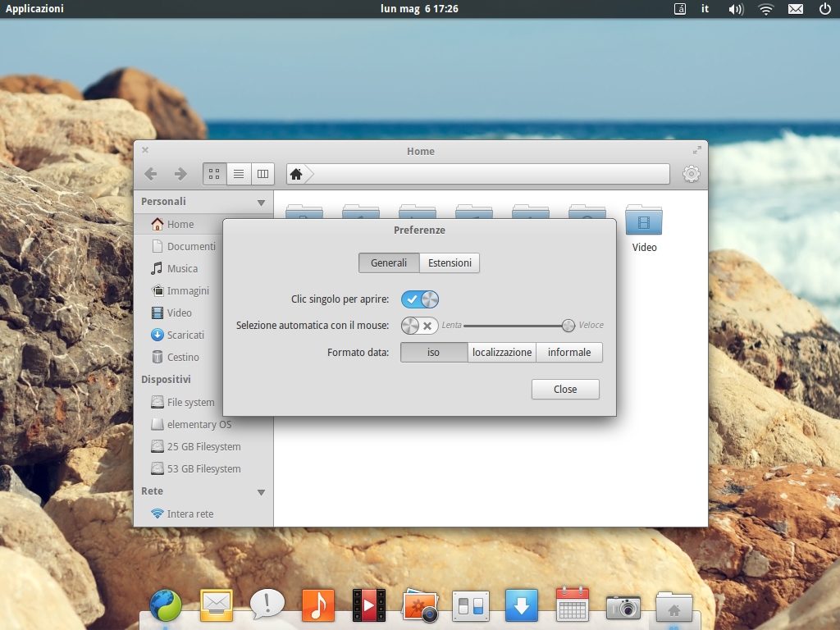Open the downloads app from dock

(522, 606)
